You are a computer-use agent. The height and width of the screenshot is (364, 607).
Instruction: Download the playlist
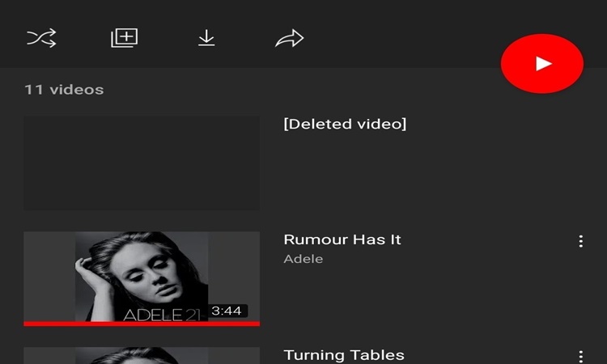point(206,38)
